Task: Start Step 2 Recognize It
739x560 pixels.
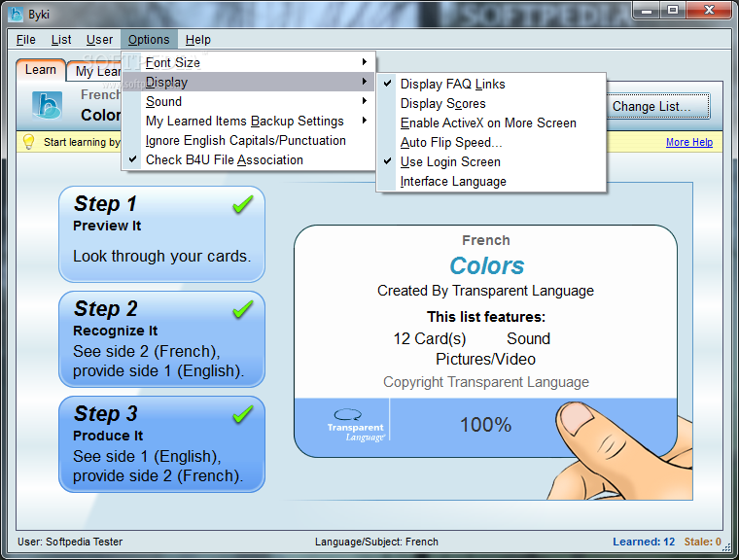Action: (161, 339)
